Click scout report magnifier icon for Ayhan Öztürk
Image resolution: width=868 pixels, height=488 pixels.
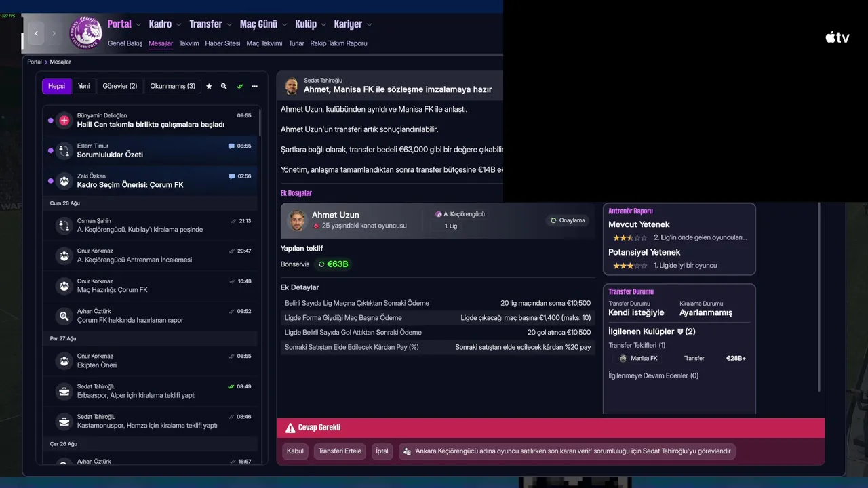tap(64, 316)
